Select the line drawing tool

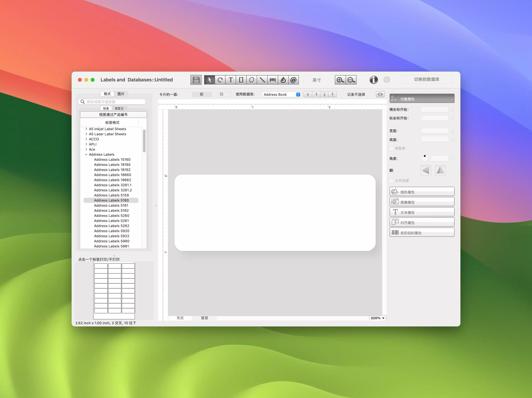[x=262, y=80]
